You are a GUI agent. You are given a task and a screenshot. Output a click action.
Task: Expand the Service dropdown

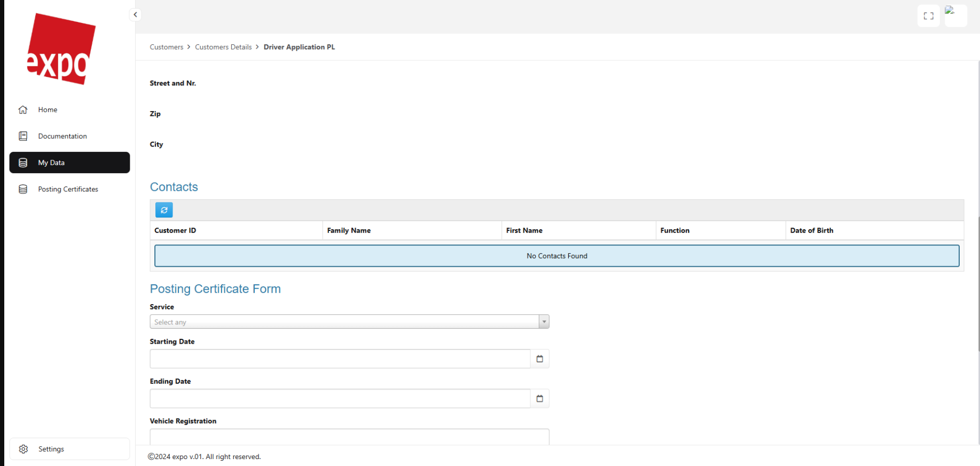click(344, 322)
